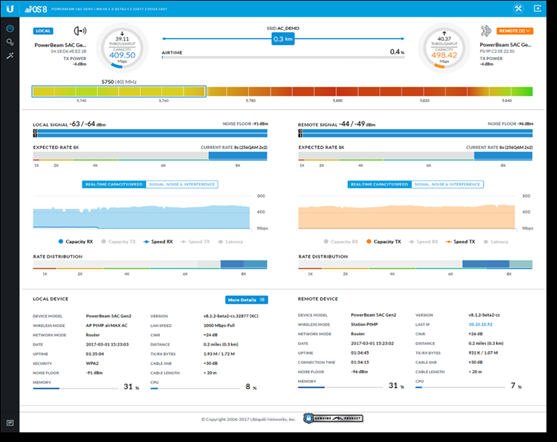The width and height of the screenshot is (557, 442).
Task: Click the remote signal strength bar
Action: coord(415,133)
